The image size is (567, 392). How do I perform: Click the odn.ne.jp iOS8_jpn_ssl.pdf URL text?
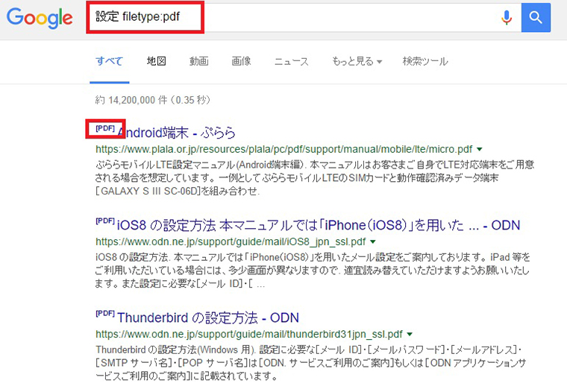pyautogui.click(x=231, y=241)
